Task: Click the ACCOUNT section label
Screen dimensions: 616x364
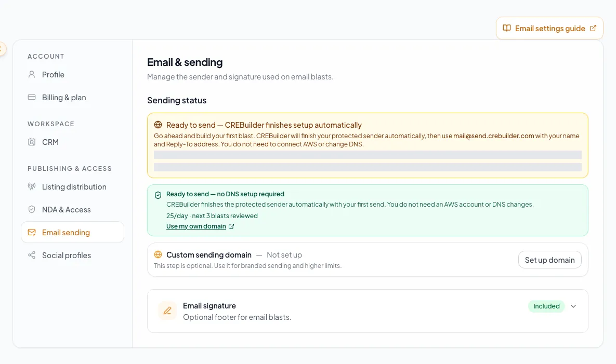Action: (46, 57)
